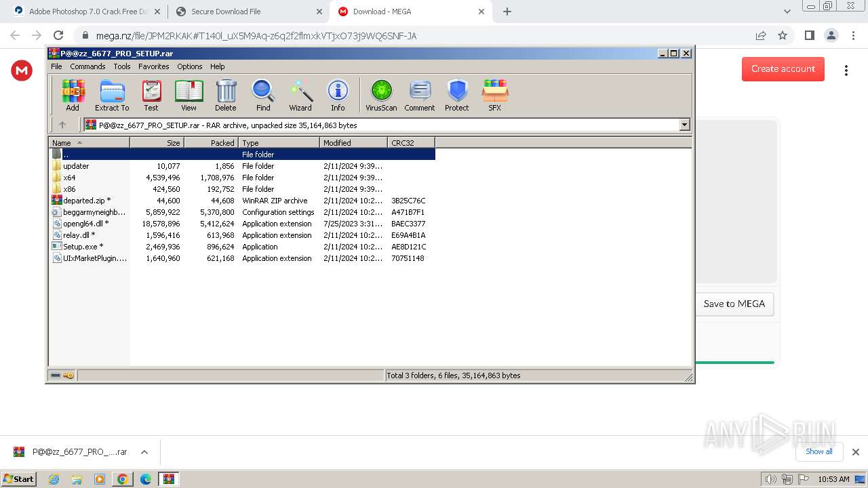Select the parent folder '..' row

coord(242,155)
